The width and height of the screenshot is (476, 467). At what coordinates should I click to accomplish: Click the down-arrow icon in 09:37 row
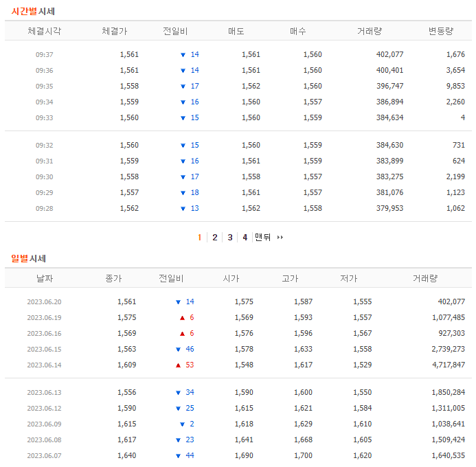coord(183,55)
